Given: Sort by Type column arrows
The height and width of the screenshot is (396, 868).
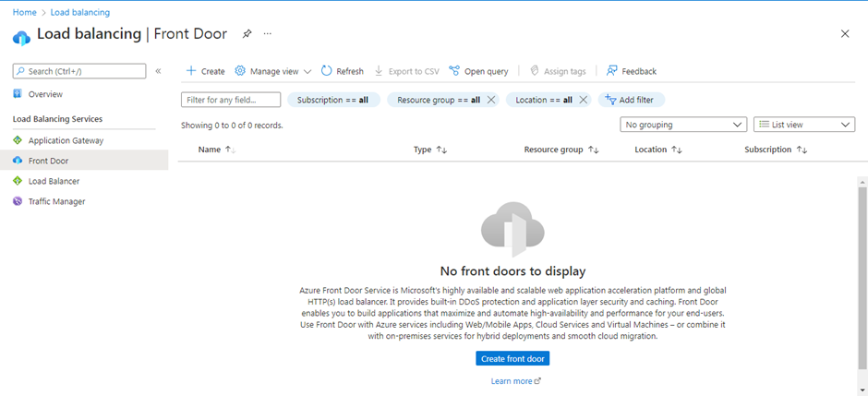Looking at the screenshot, I should pyautogui.click(x=441, y=150).
